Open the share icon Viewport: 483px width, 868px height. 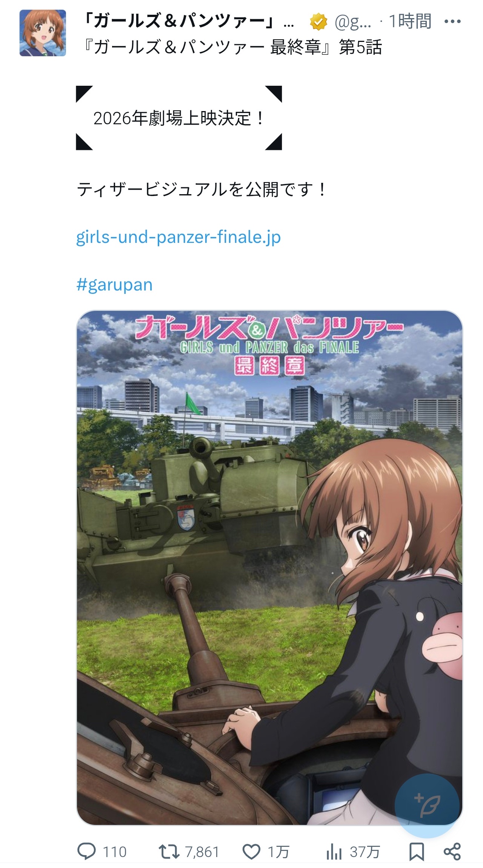pos(452,852)
